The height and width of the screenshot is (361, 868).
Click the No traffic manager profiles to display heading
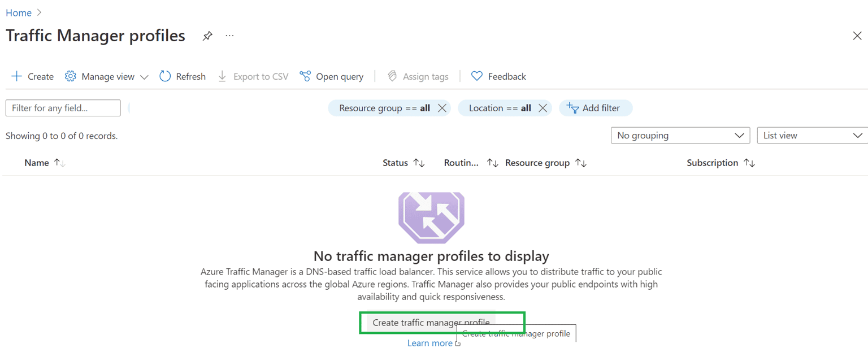pos(431,256)
